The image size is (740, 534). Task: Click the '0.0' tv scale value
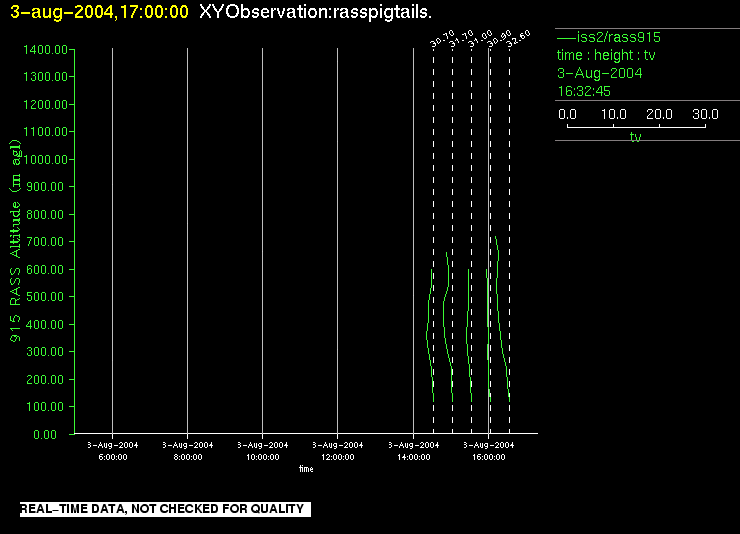click(567, 114)
